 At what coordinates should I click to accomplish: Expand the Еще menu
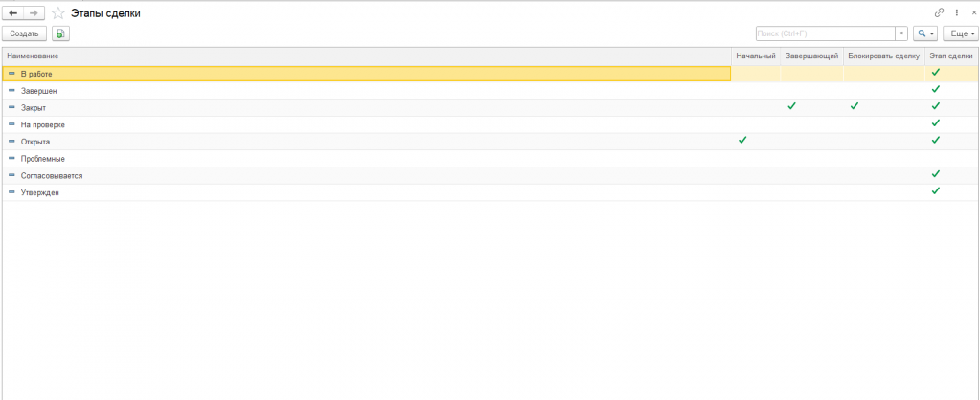pos(960,33)
